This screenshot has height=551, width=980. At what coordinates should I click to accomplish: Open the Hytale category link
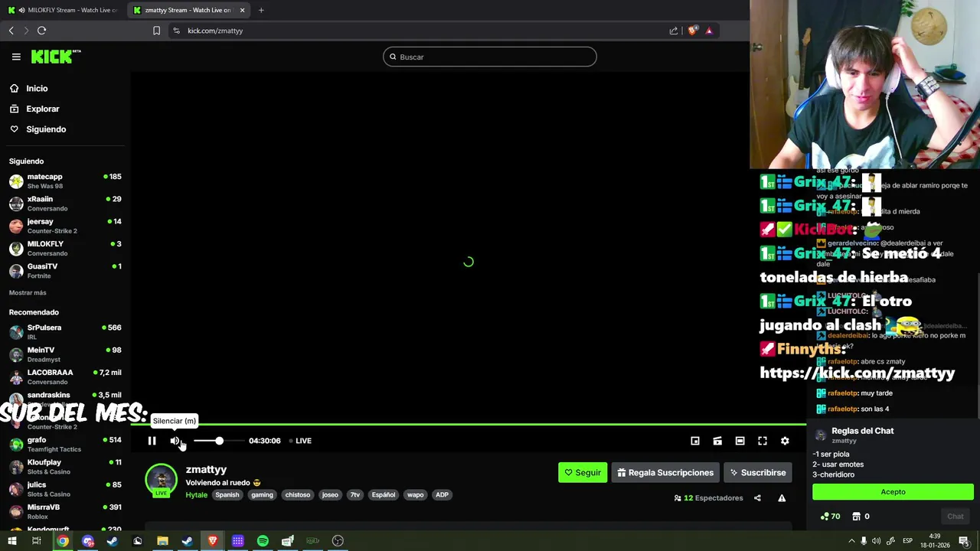click(x=197, y=495)
